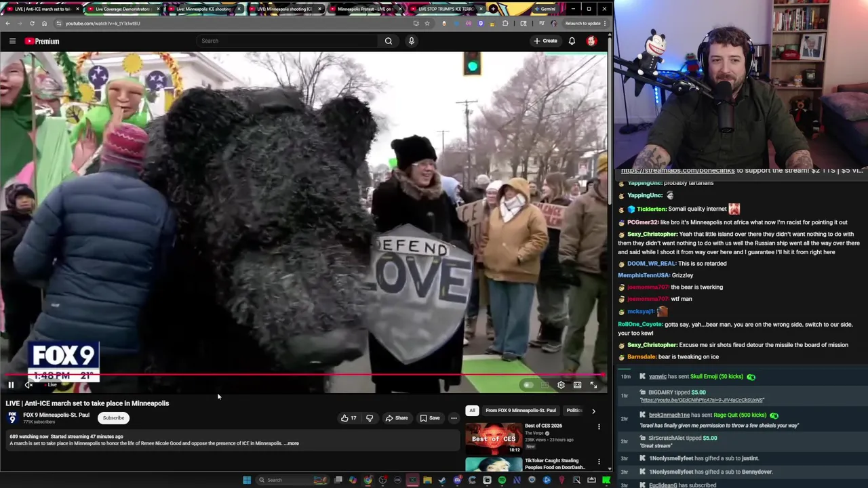The image size is (868, 488).
Task: Share the video
Action: coord(397,418)
